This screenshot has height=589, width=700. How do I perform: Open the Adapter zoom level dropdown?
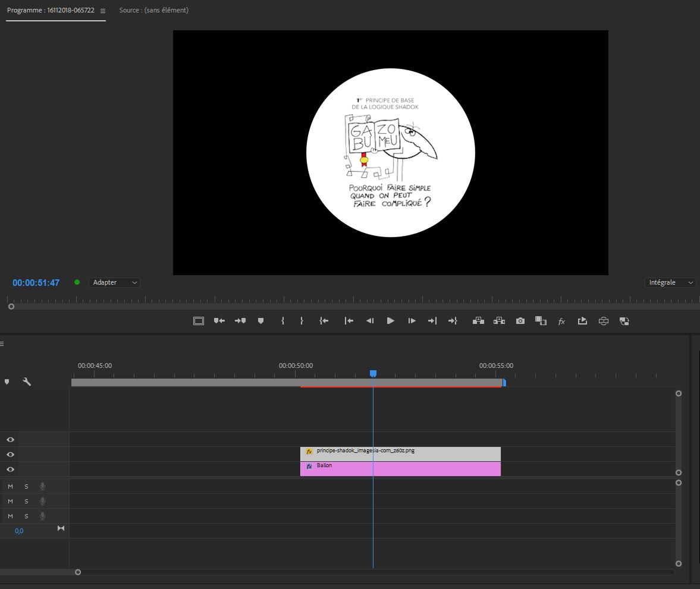(115, 282)
